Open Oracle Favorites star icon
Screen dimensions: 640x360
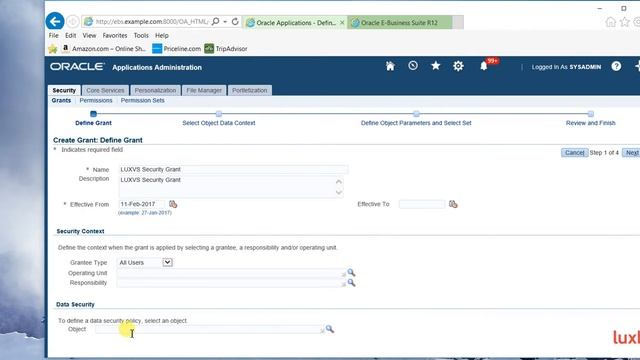(436, 66)
